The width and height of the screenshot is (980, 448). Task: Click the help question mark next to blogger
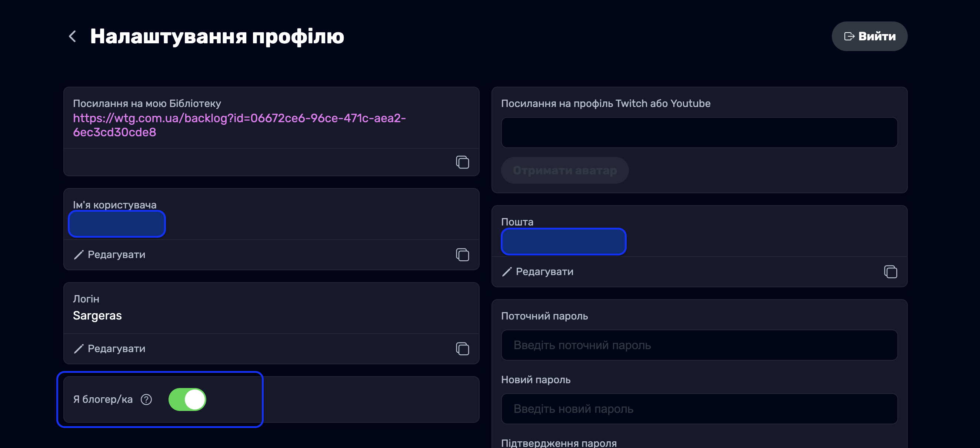click(146, 400)
